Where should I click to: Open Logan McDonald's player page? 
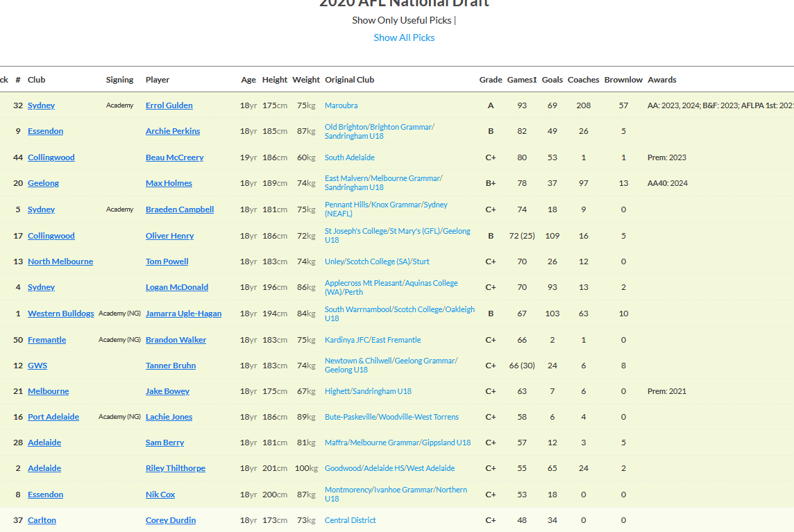[x=177, y=287]
